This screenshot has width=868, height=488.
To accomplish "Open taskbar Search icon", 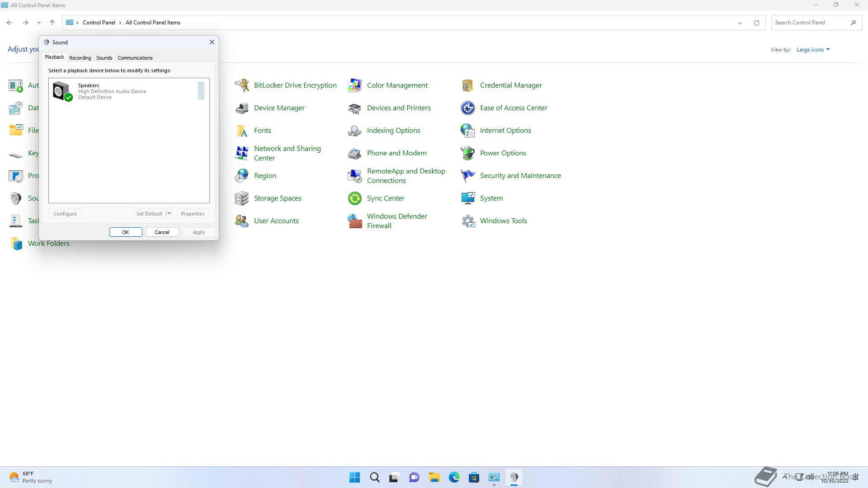I will point(375,477).
